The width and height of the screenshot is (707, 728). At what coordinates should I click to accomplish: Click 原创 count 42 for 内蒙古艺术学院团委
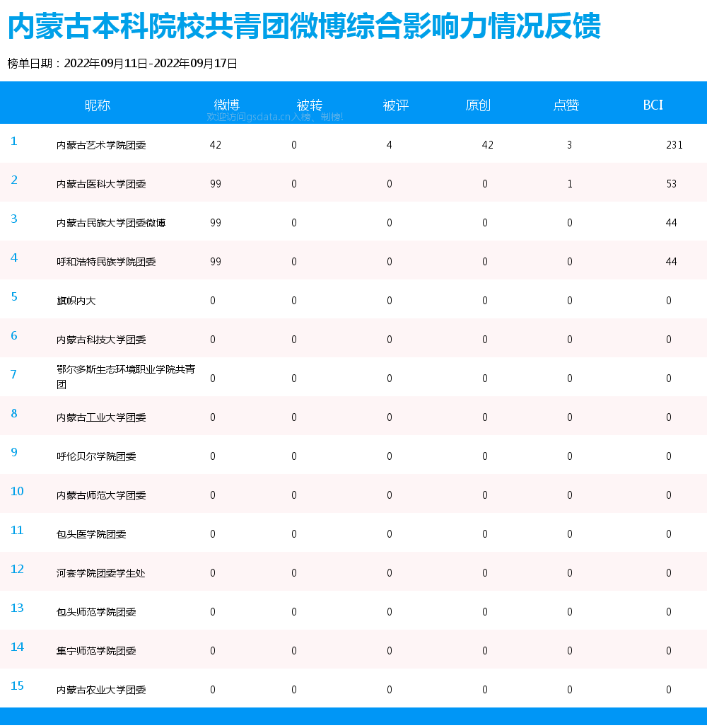point(488,145)
